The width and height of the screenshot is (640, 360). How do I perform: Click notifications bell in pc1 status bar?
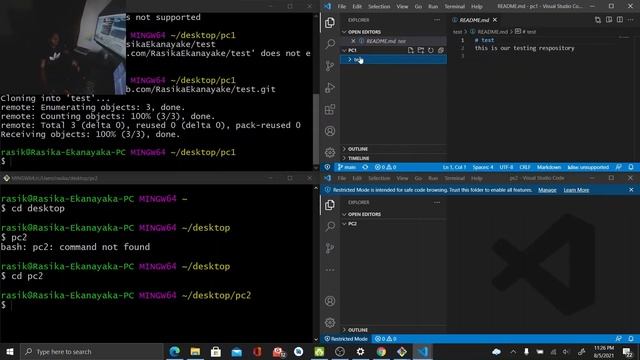pos(631,167)
